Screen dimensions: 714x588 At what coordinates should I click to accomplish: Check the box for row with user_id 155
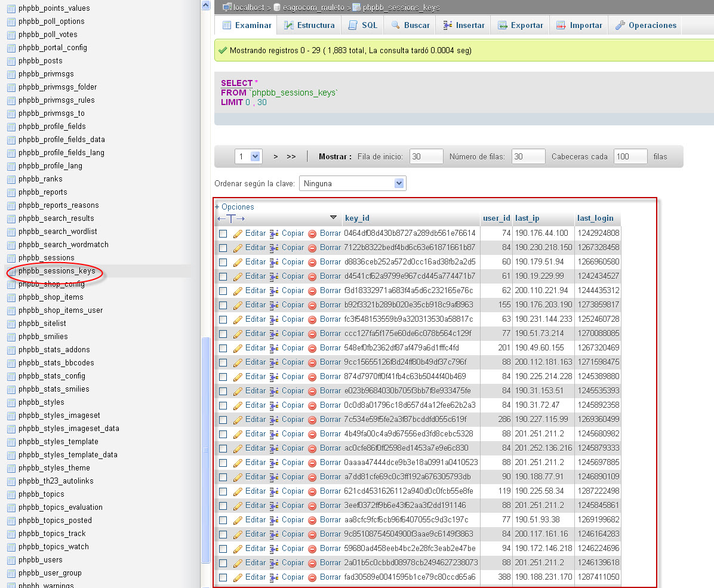pyautogui.click(x=223, y=305)
